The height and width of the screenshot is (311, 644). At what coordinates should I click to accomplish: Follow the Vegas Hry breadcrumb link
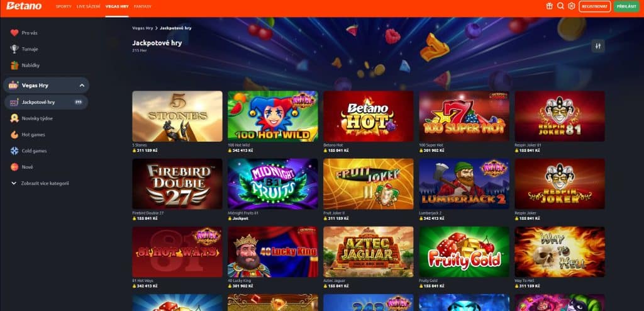143,28
